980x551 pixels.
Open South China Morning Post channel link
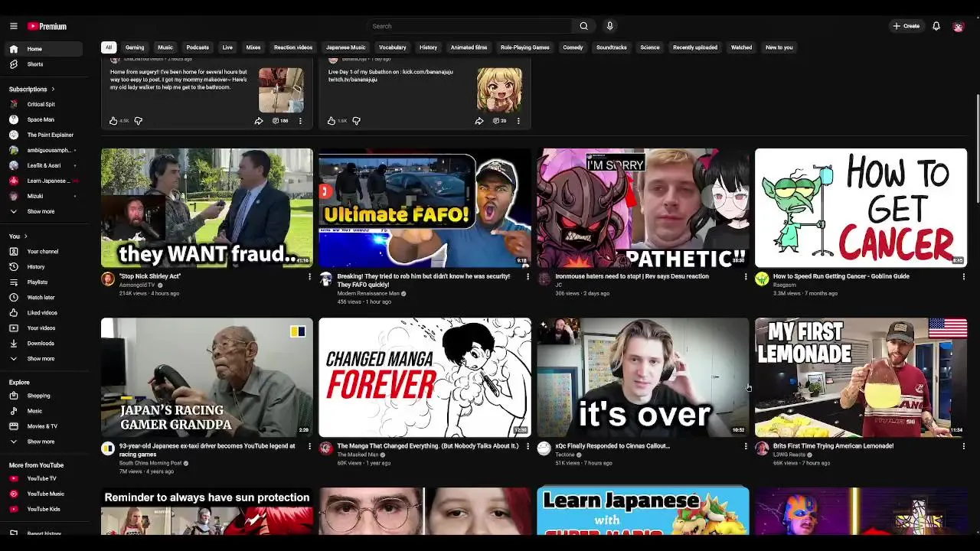150,463
